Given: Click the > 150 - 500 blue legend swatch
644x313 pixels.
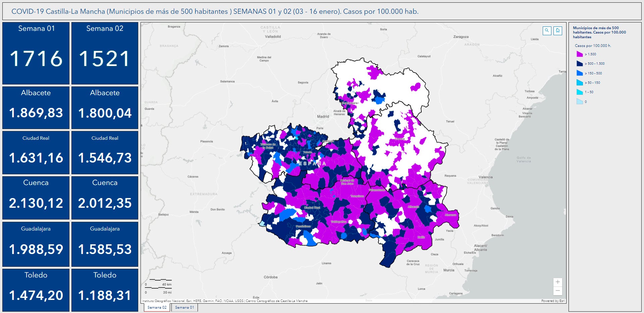Looking at the screenshot, I should click(580, 73).
